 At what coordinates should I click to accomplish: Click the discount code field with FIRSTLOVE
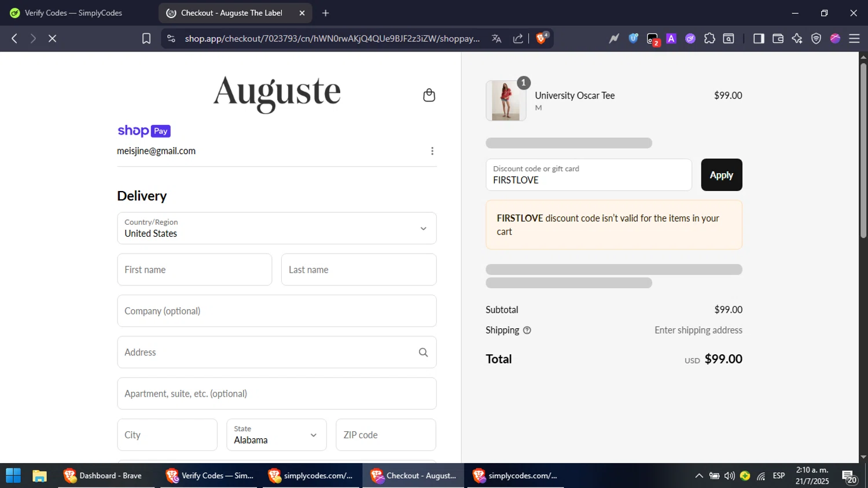click(x=589, y=175)
